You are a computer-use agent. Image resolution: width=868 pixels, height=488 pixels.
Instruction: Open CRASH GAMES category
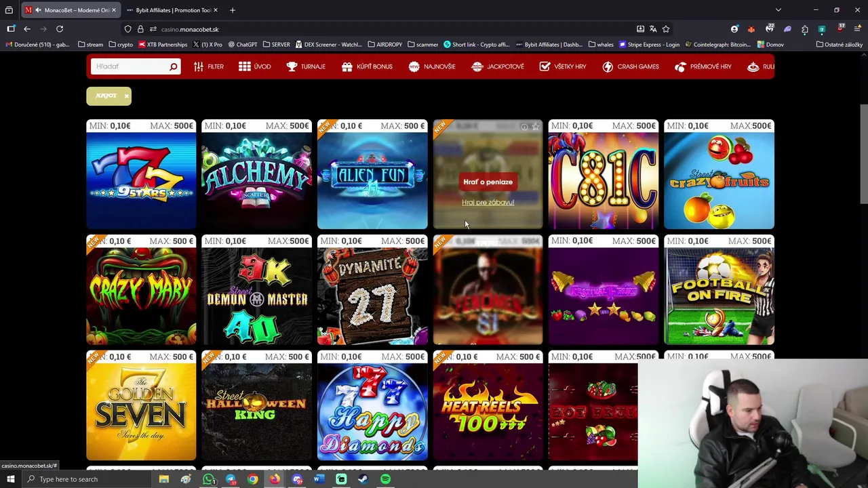click(x=631, y=66)
